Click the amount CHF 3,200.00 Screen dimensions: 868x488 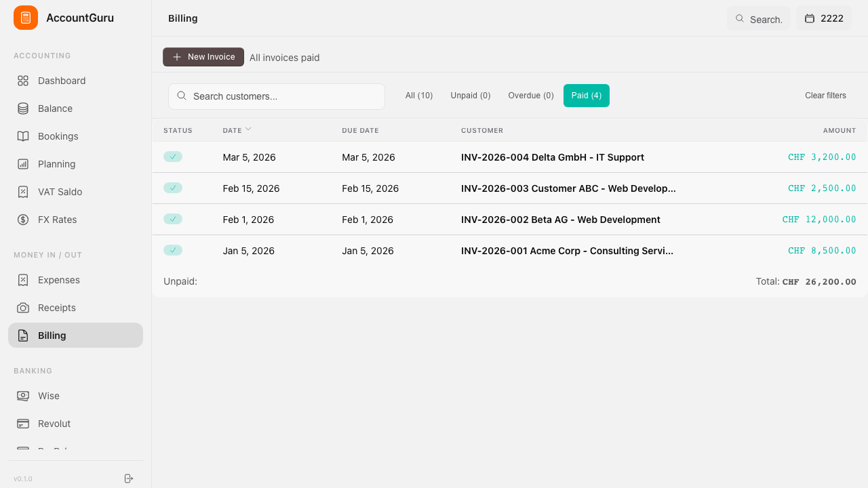tap(822, 157)
